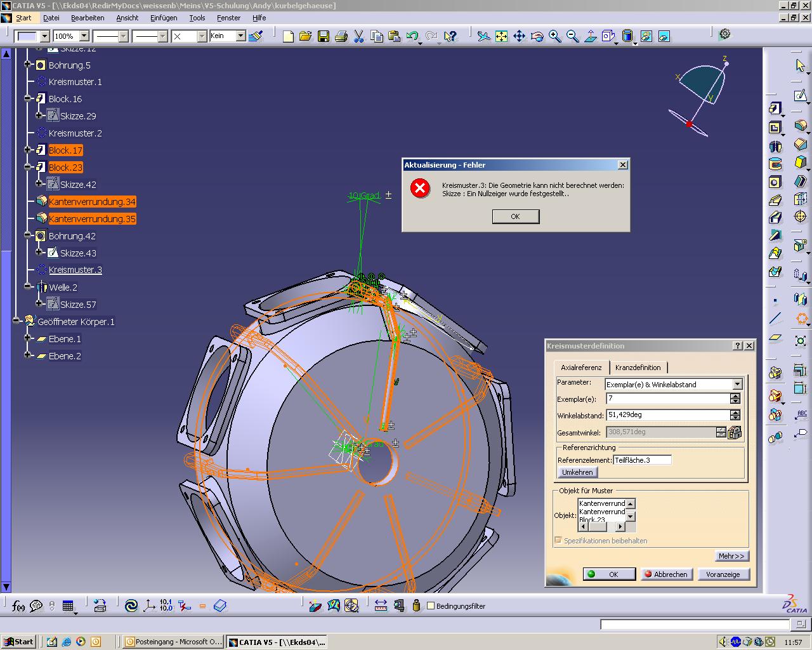Click OK in Kreismusterdefinition dialog

pos(609,574)
